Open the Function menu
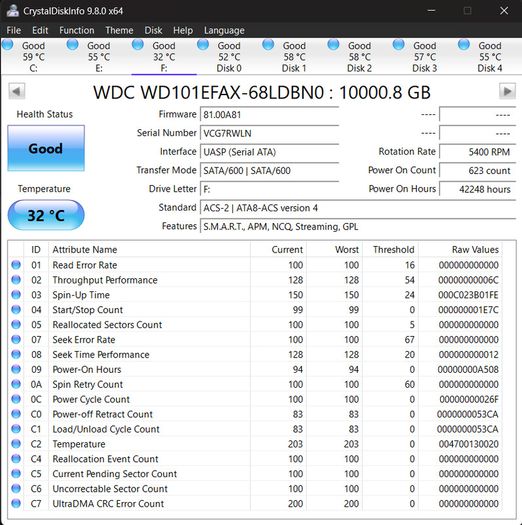The image size is (522, 525). pyautogui.click(x=77, y=30)
